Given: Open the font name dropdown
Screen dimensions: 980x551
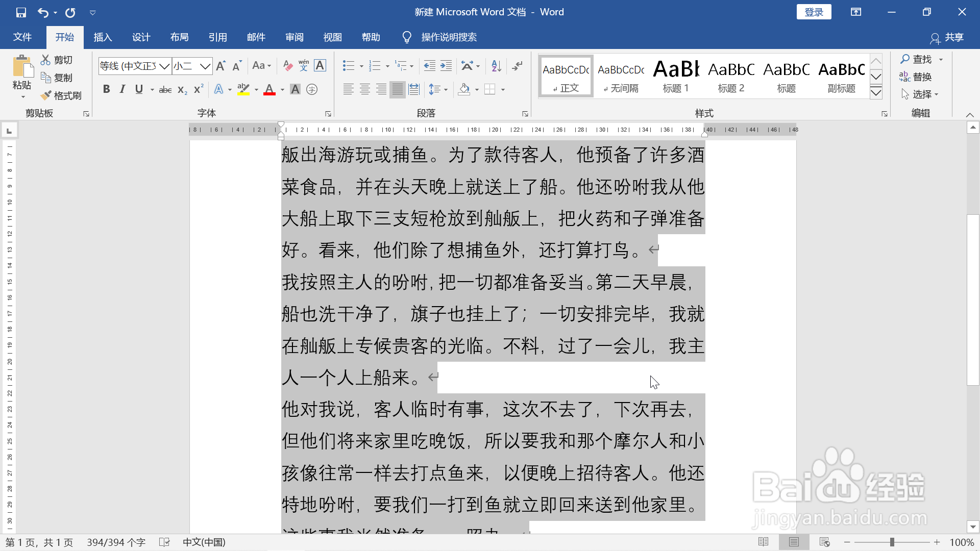Looking at the screenshot, I should pos(164,66).
